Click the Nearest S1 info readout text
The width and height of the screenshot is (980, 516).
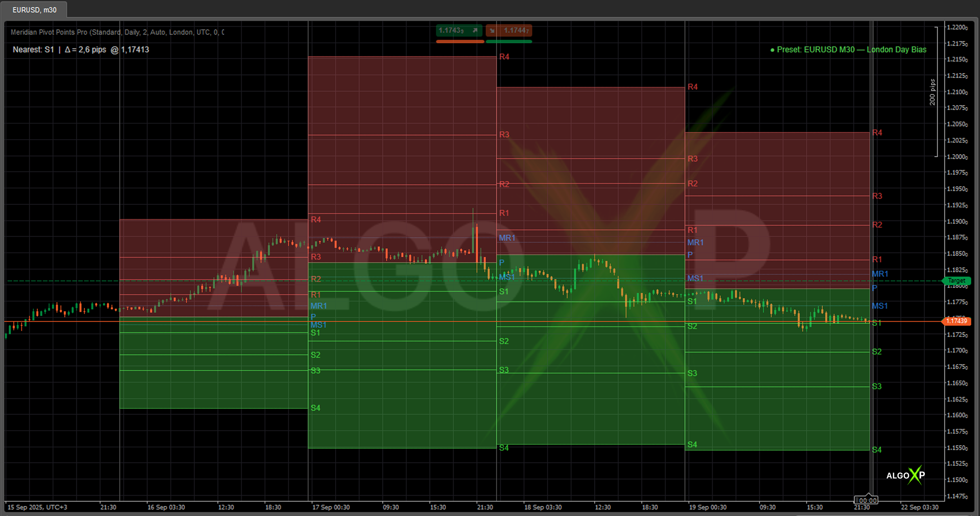click(x=81, y=50)
